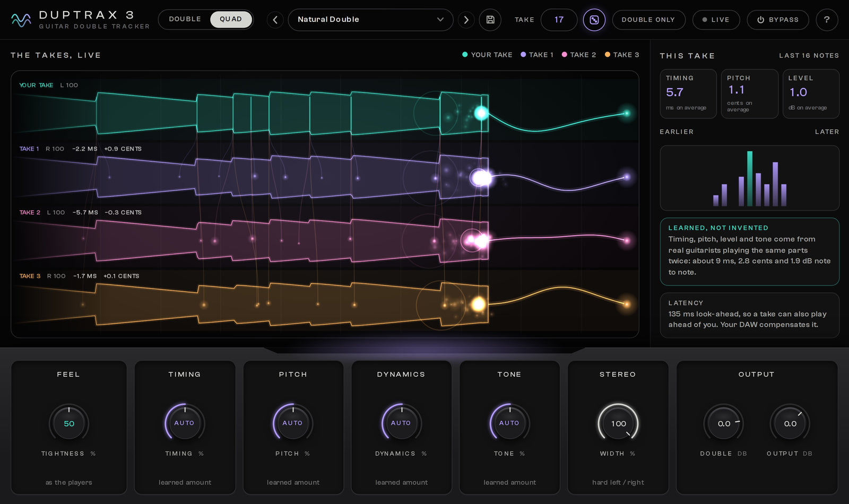Switch to DOUBLE mode
Screen dimensions: 849x504
185,19
